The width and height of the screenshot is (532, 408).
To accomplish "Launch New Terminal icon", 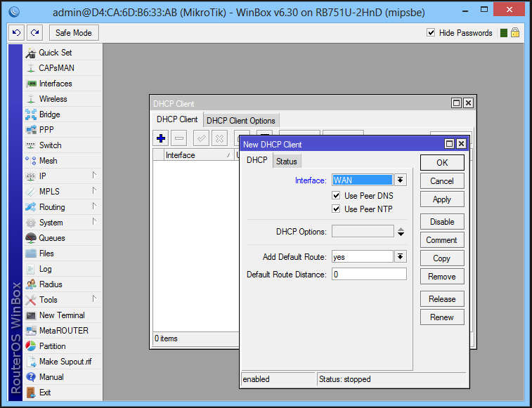I will [31, 315].
